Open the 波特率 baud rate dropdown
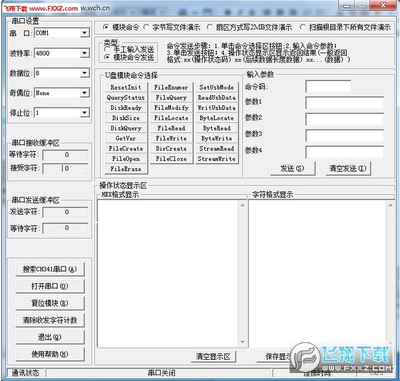This screenshot has height=381, width=400. click(x=84, y=53)
